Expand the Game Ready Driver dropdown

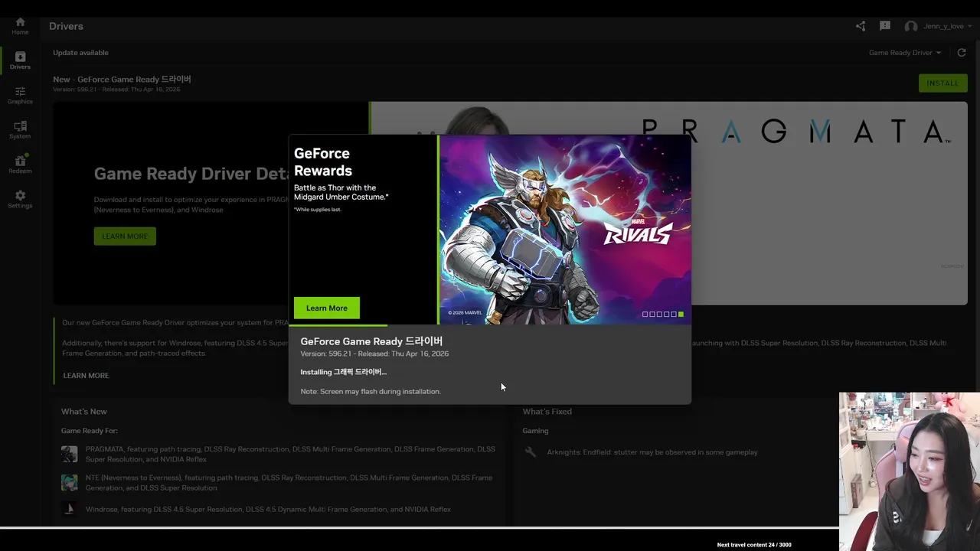[x=905, y=53]
